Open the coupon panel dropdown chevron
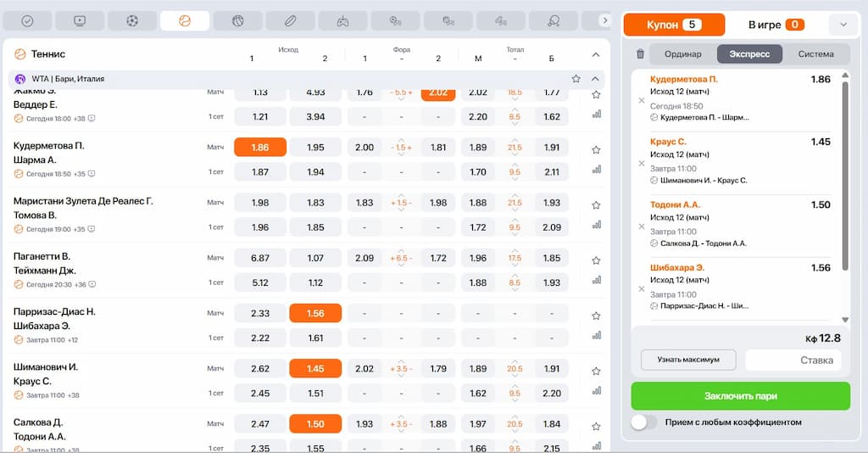 click(843, 25)
